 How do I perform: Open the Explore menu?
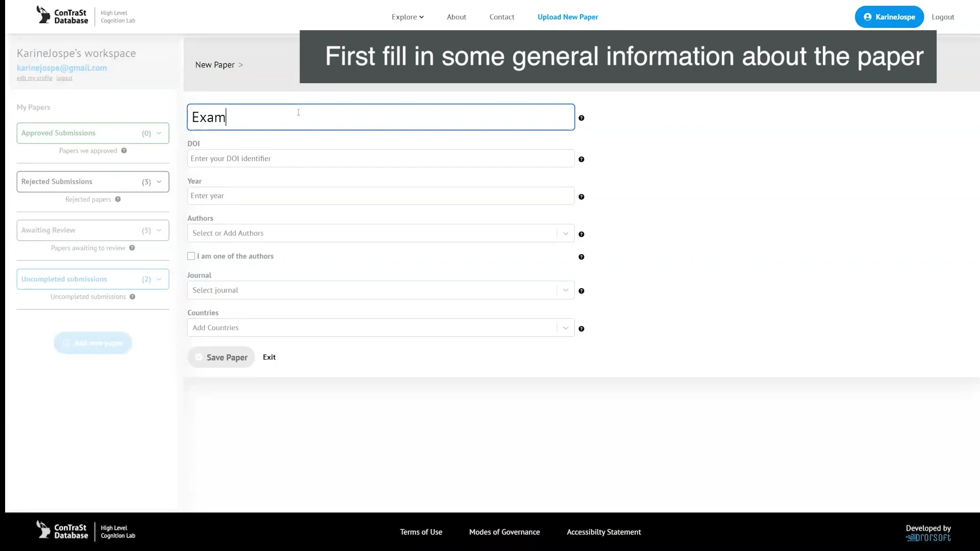(x=407, y=16)
